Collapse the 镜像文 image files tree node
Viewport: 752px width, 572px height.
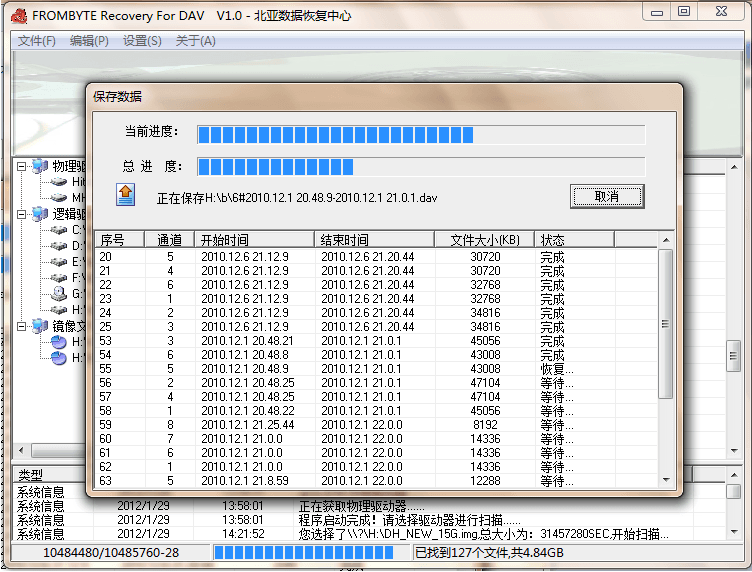(22, 326)
